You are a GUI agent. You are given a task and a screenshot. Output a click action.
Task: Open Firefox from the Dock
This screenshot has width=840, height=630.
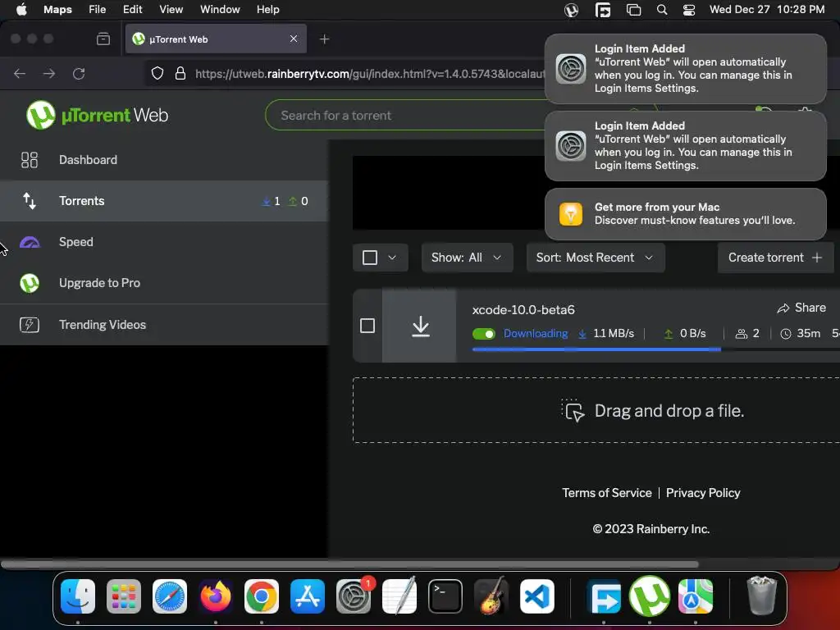216,596
